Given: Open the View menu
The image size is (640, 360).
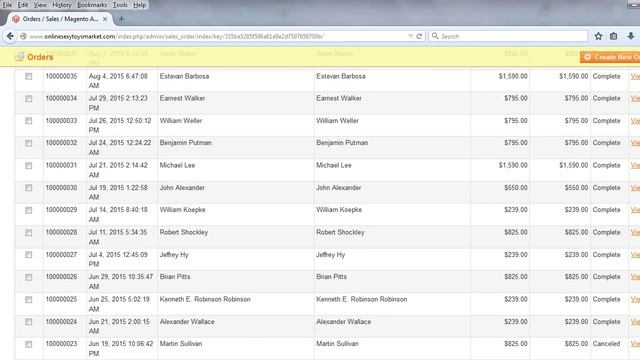Looking at the screenshot, I should click(40, 5).
